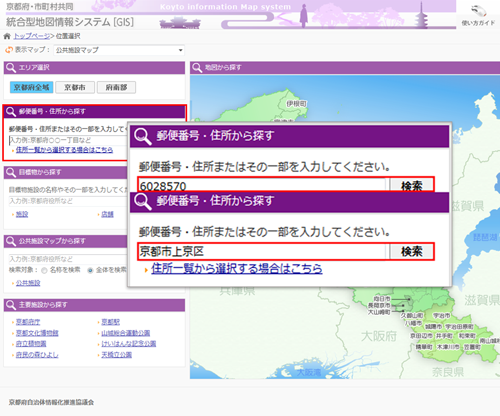Open the 府民の森ひよし link
The height and width of the screenshot is (416, 500).
(37, 355)
